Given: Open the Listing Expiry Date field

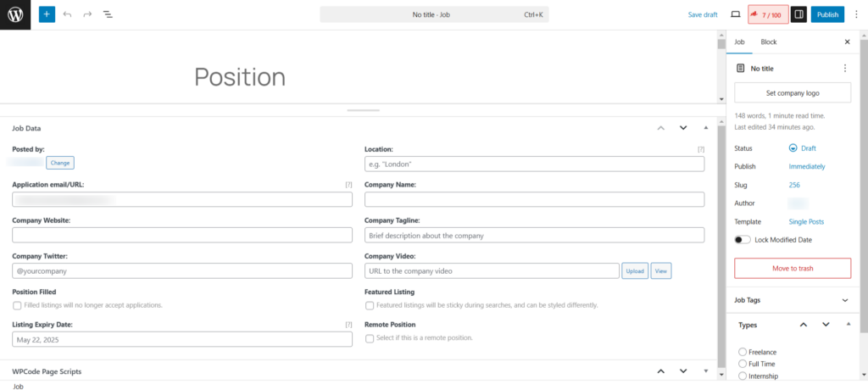Looking at the screenshot, I should [182, 339].
